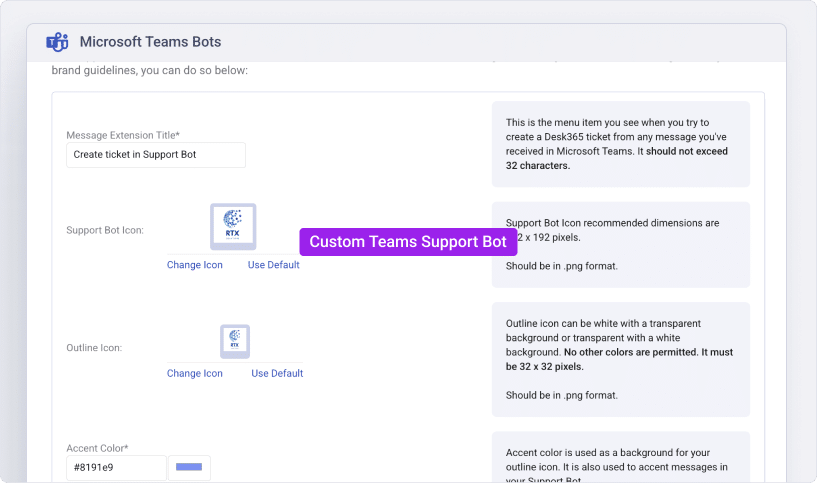817x483 pixels.
Task: Click 'No other colors are permitted' help text
Action: pyautogui.click(x=631, y=352)
